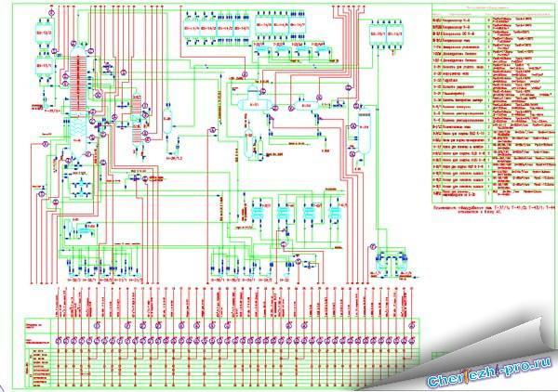Select the tank pair left of the equipment table
The image size is (558, 392).
381,29
